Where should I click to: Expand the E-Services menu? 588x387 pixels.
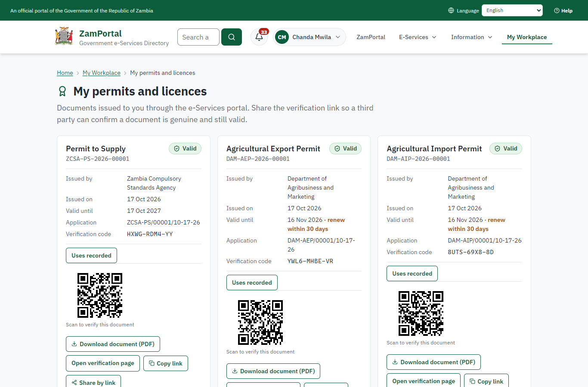[418, 37]
